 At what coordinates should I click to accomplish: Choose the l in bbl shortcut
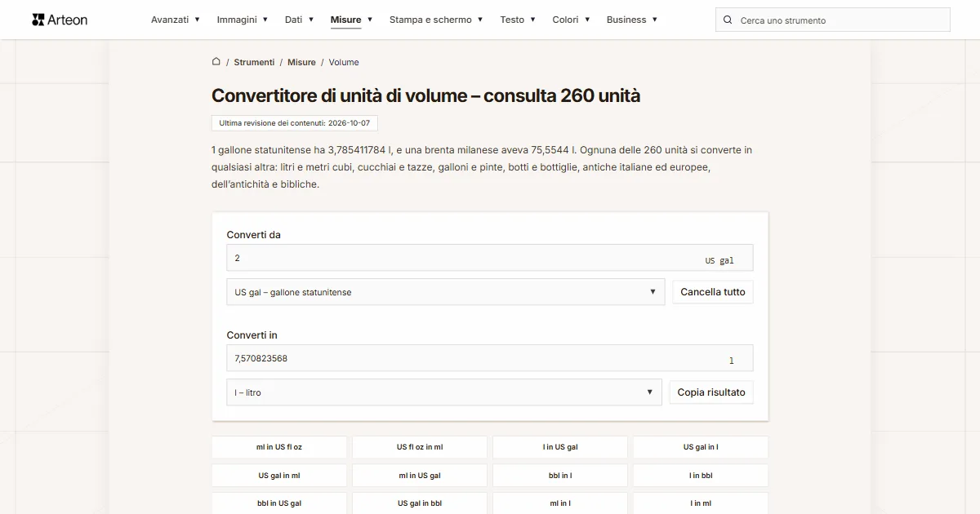[x=701, y=476]
